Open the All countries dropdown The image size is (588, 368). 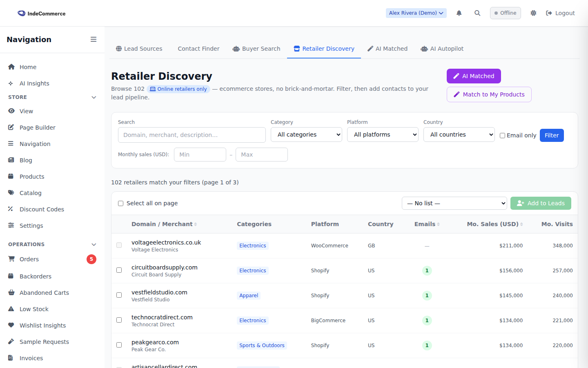tap(459, 135)
